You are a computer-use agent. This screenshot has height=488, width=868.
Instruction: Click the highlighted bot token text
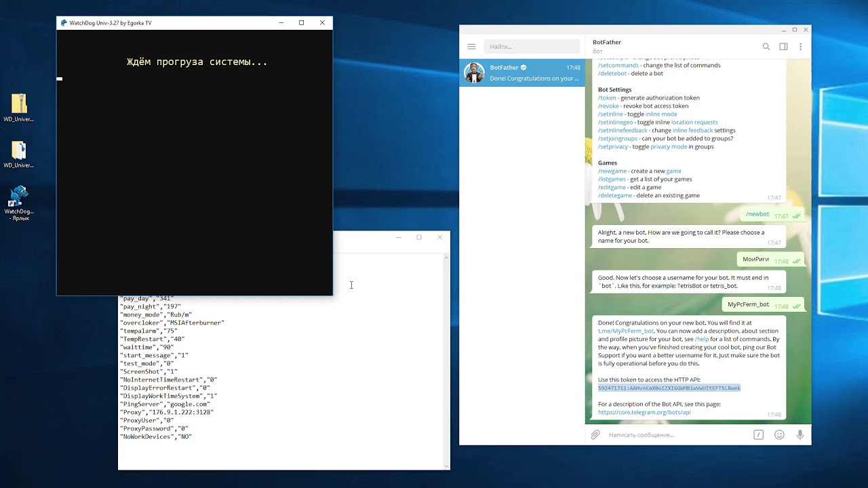669,388
